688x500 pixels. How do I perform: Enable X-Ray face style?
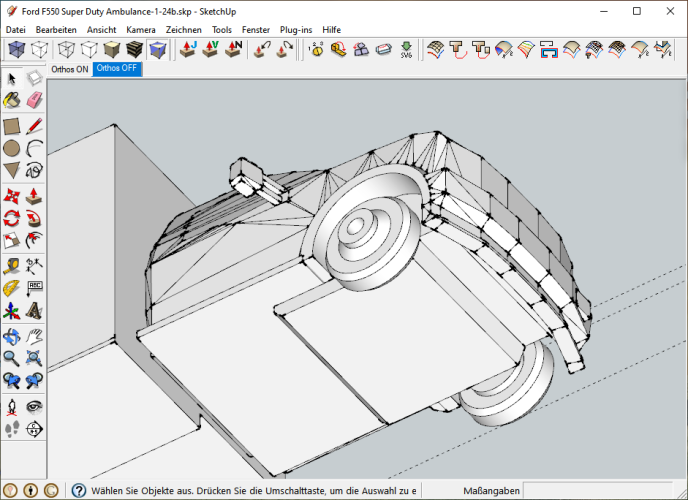(x=17, y=50)
